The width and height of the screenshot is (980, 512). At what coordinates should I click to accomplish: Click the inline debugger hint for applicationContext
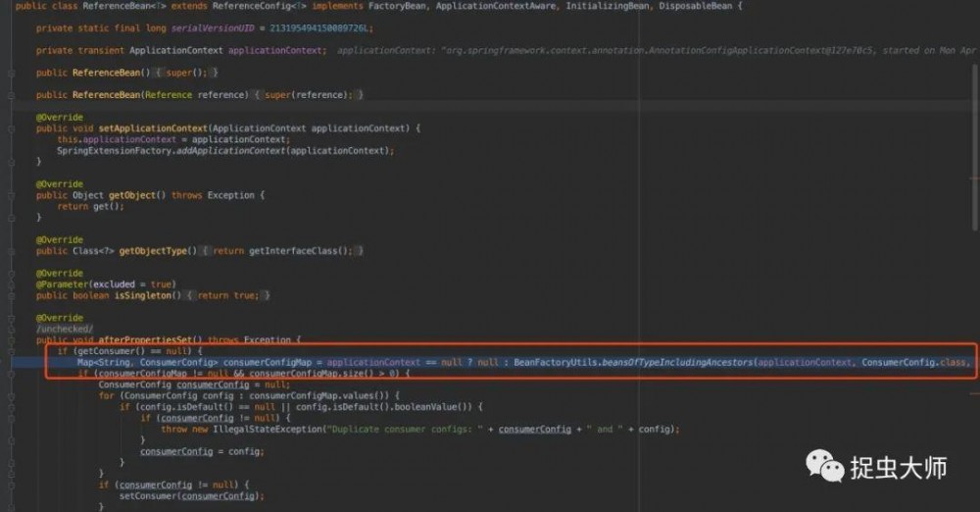[x=657, y=51]
